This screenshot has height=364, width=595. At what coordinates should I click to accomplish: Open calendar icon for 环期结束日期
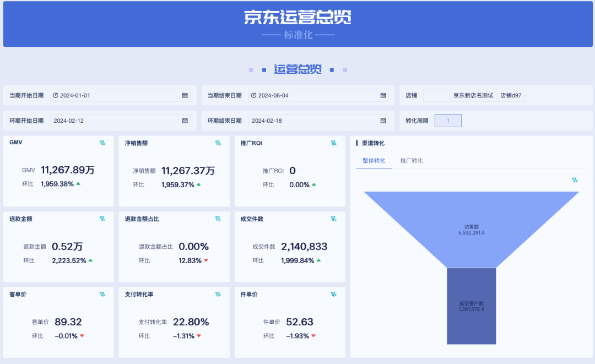[x=383, y=121]
